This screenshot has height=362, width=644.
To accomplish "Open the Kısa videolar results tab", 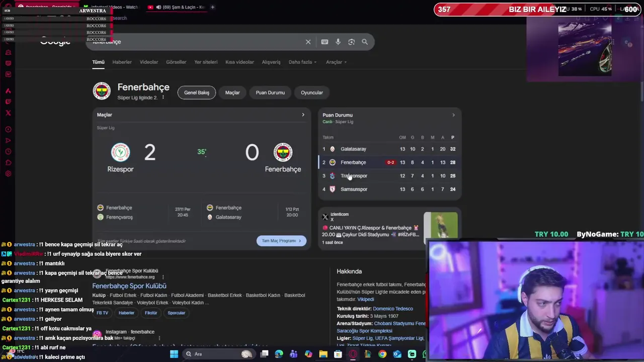I will [239, 62].
